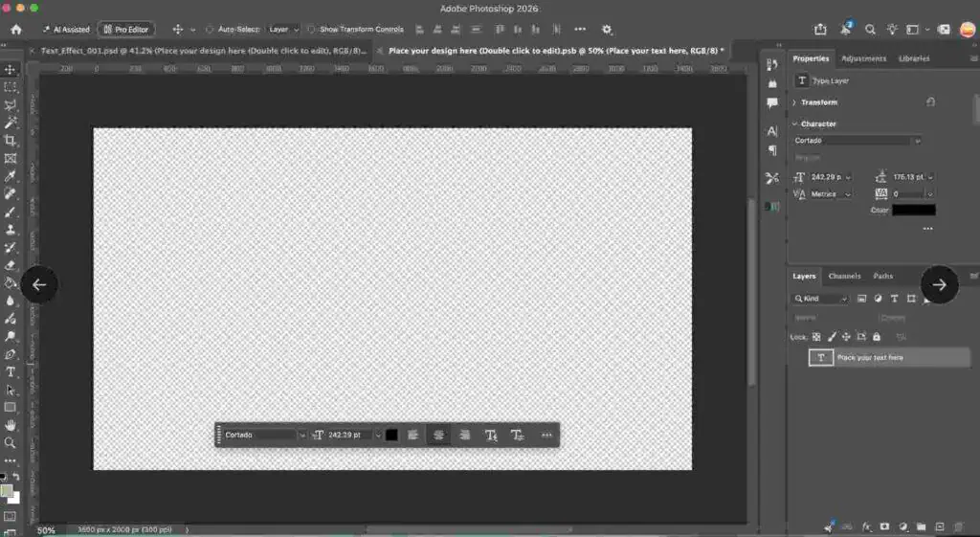The width and height of the screenshot is (980, 537).
Task: Select the Eyedropper tool
Action: point(10,176)
